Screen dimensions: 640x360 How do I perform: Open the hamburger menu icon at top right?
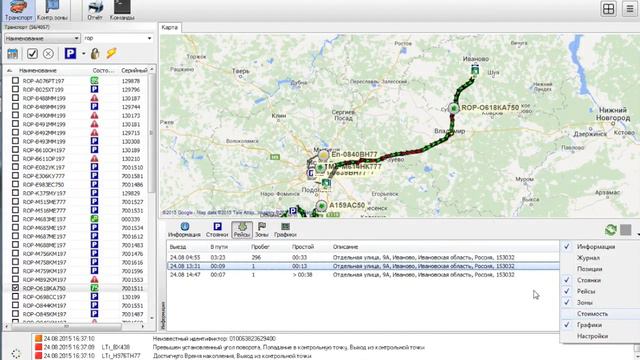tap(629, 9)
